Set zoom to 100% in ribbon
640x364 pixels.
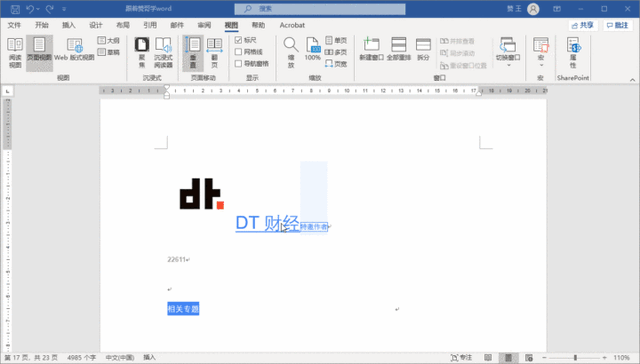[313, 49]
